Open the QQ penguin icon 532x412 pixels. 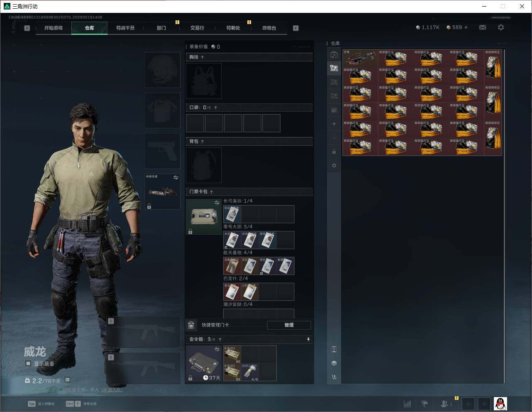[x=501, y=403]
